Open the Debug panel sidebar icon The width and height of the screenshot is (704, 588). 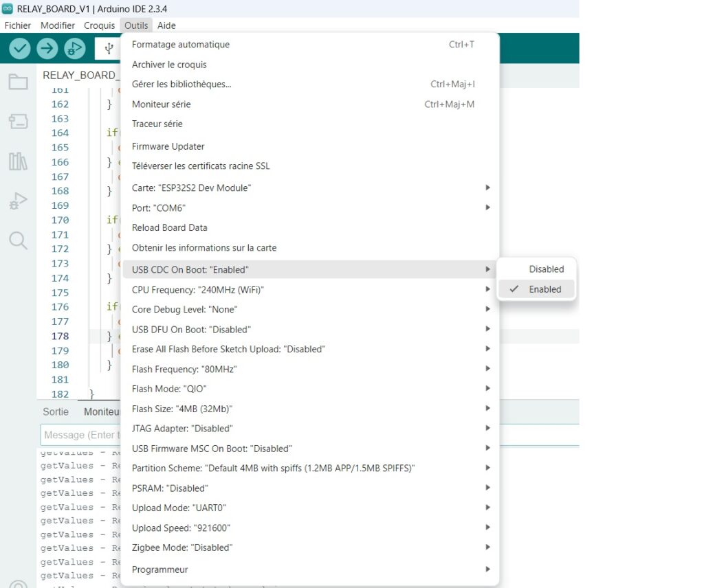coord(18,201)
